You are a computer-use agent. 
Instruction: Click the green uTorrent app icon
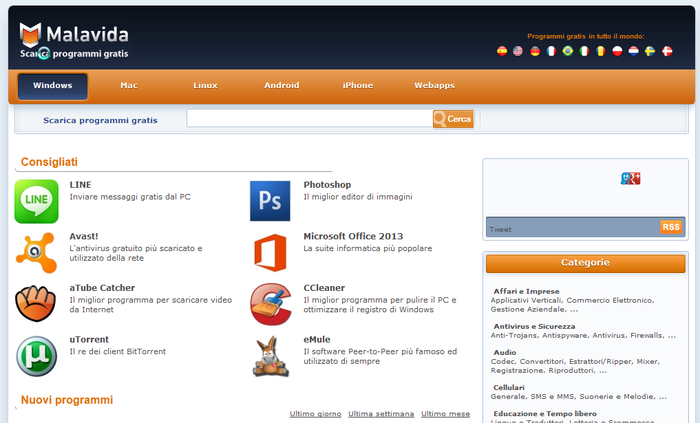pyautogui.click(x=37, y=356)
